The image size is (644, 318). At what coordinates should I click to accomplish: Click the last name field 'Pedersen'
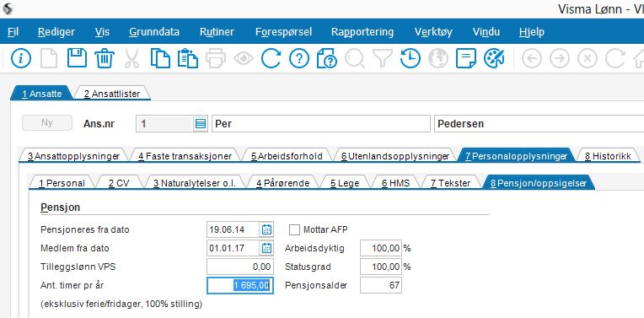(x=539, y=124)
